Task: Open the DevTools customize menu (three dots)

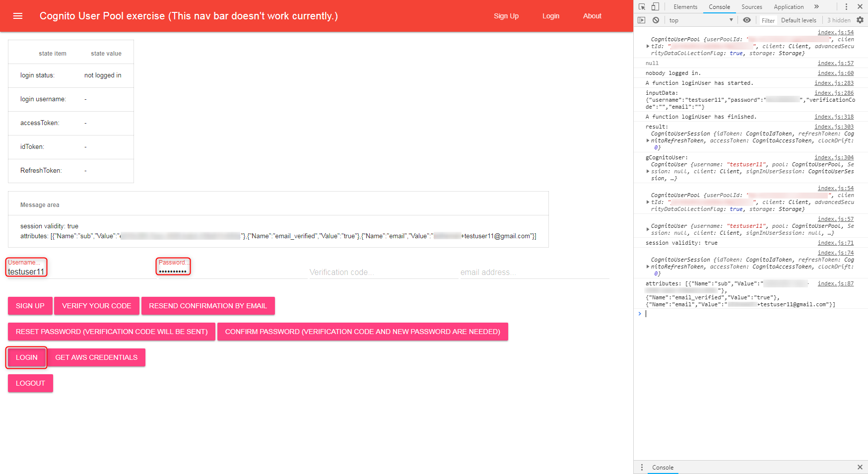Action: point(847,6)
